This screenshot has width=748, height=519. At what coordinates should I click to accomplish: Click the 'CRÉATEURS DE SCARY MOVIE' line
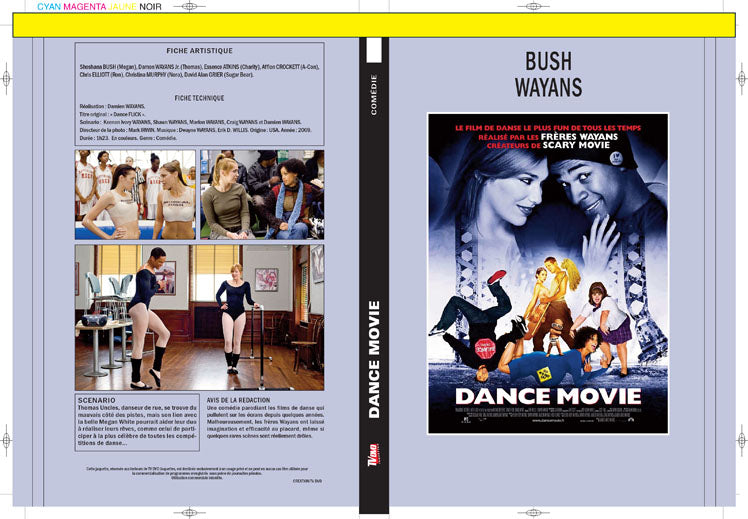pyautogui.click(x=548, y=145)
